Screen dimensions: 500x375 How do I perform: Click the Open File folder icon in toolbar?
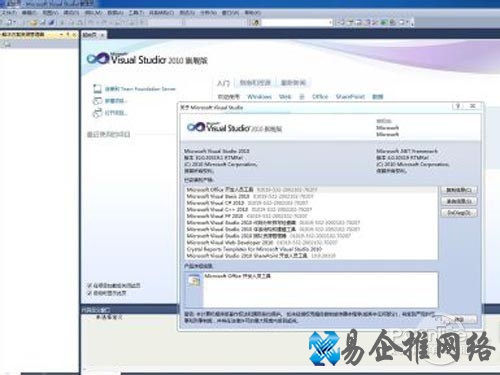[x=33, y=22]
